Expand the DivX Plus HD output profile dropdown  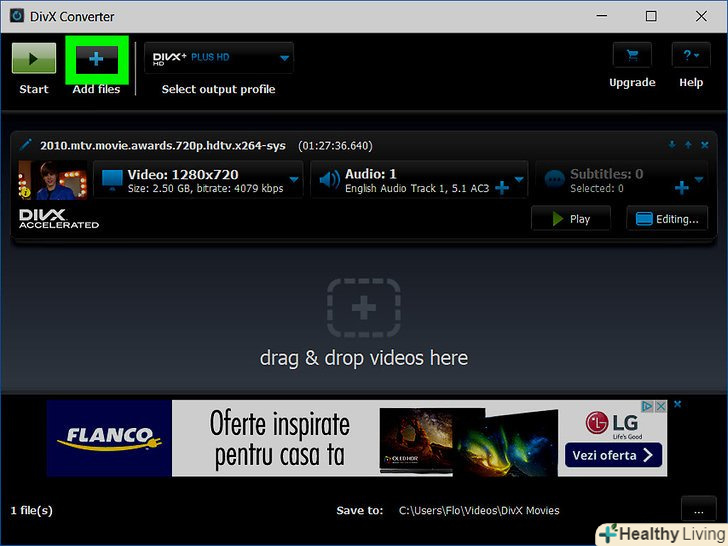click(x=284, y=58)
